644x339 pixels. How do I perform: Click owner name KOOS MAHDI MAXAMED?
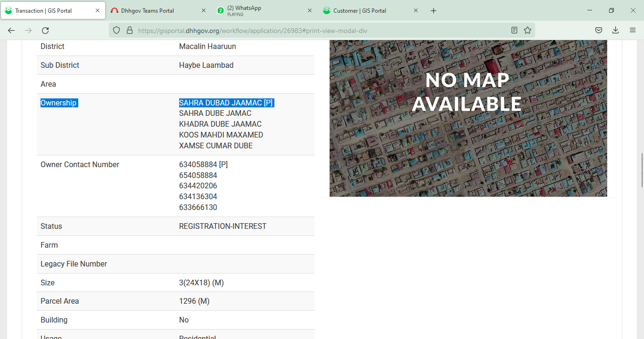click(221, 135)
